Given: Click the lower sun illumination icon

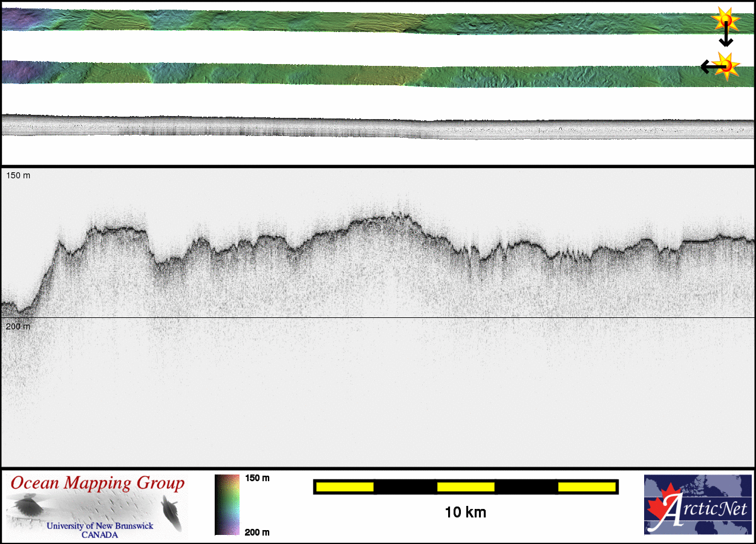Looking at the screenshot, I should [726, 65].
